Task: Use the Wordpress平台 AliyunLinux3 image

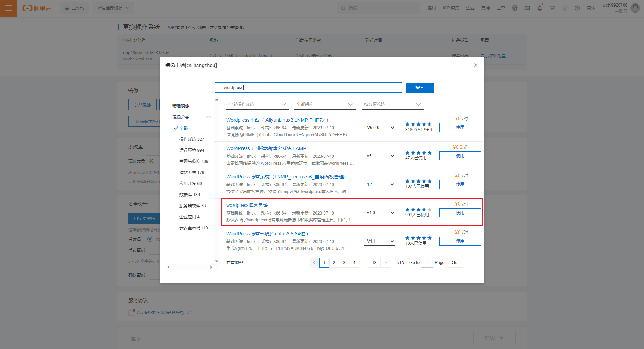Action: (x=460, y=128)
